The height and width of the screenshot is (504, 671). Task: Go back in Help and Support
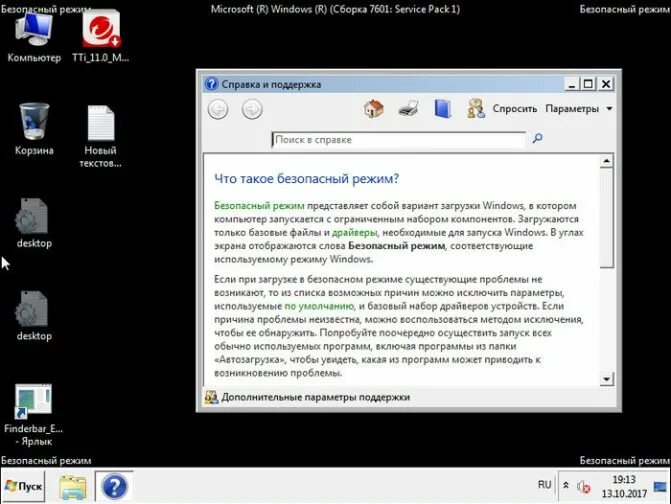click(x=218, y=110)
